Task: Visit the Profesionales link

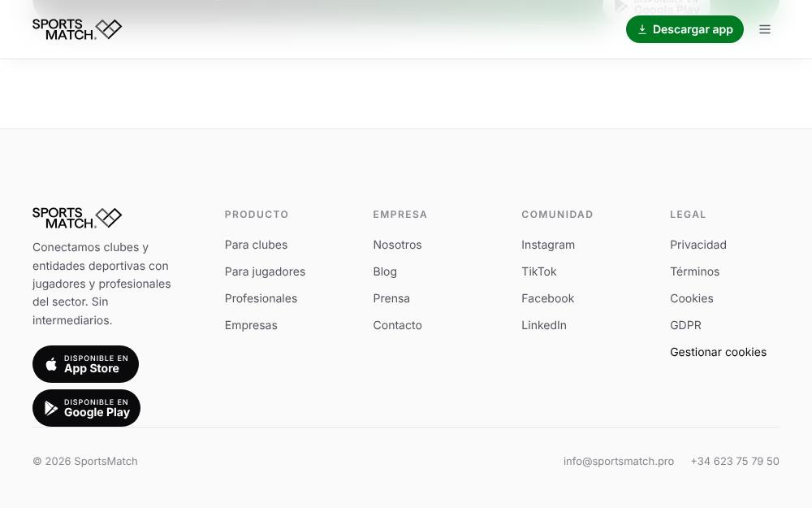Action: 261,298
